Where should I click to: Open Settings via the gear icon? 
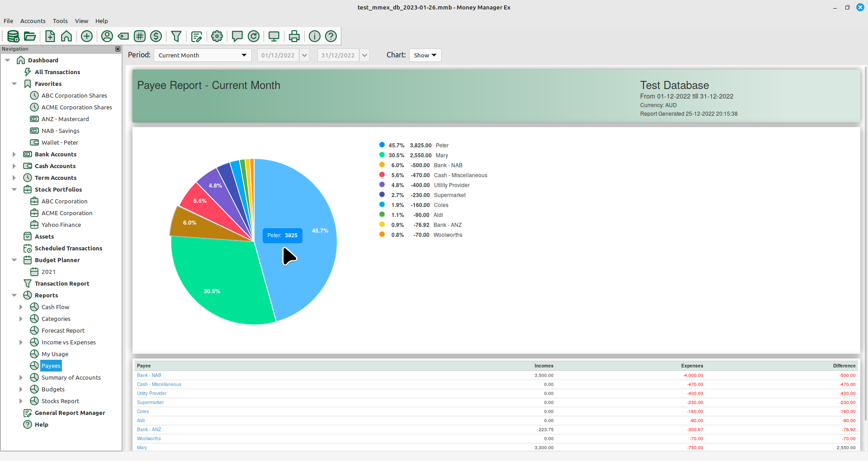pos(217,36)
